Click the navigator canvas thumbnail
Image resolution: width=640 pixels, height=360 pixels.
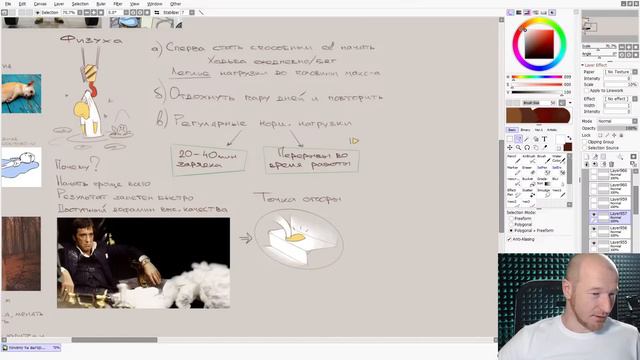click(609, 26)
